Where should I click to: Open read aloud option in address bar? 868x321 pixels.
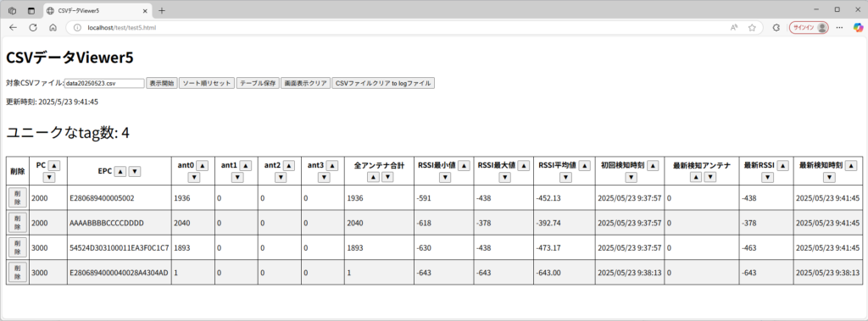point(734,27)
